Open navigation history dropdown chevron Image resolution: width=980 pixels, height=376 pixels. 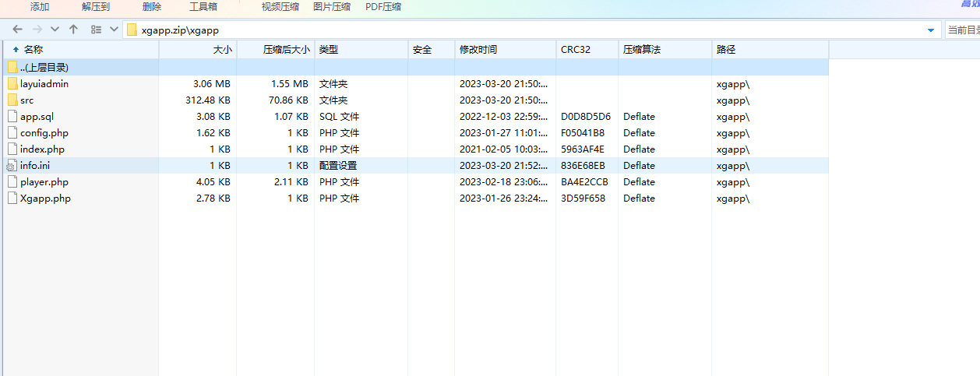click(x=55, y=30)
